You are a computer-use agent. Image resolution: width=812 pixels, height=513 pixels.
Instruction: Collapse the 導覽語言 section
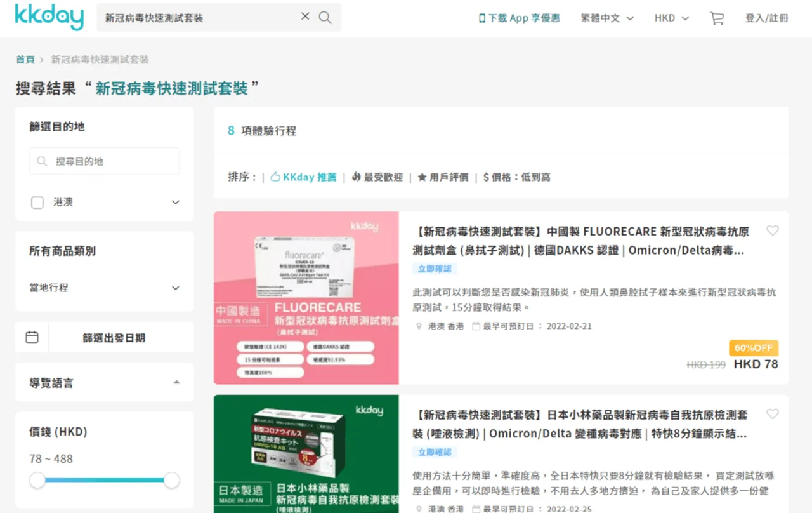coord(176,382)
